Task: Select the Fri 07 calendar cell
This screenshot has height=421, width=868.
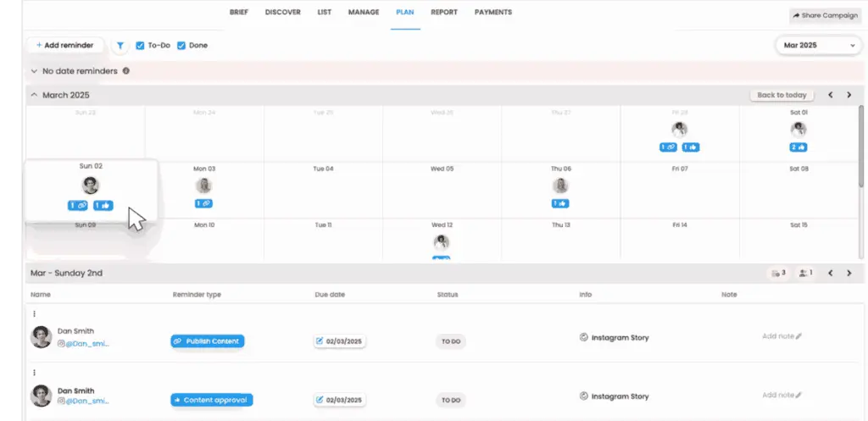Action: coord(679,190)
